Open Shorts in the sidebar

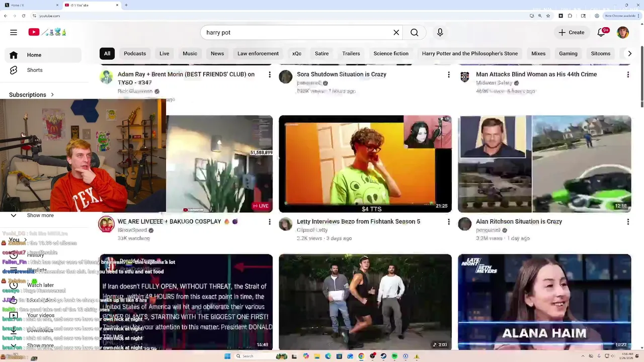(43, 70)
